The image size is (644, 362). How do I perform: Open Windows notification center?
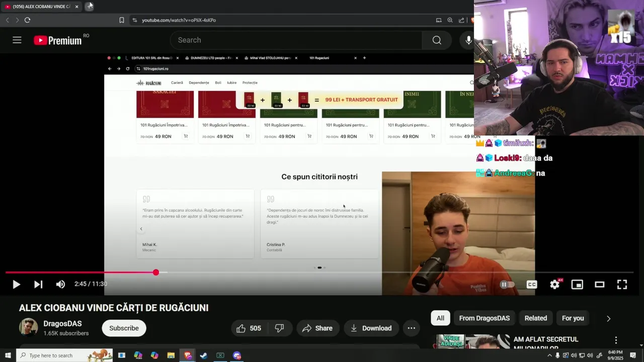[633, 355]
